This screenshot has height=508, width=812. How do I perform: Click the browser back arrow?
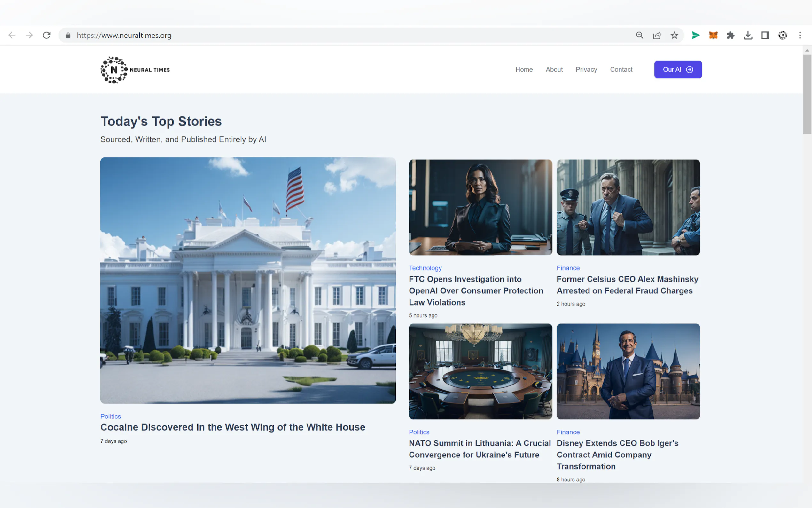click(12, 35)
